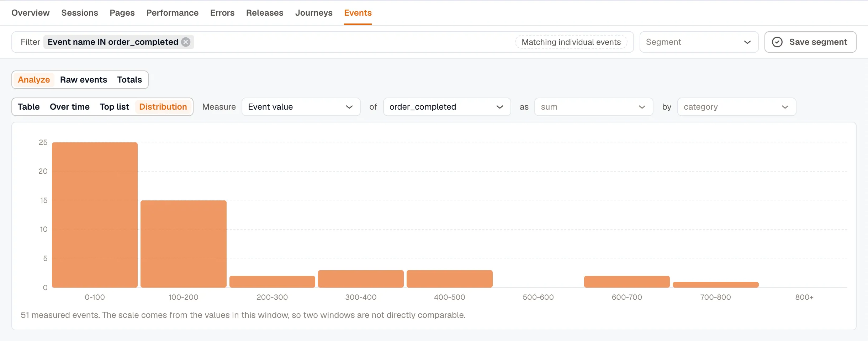Expand the sum aggregation dropdown

594,107
